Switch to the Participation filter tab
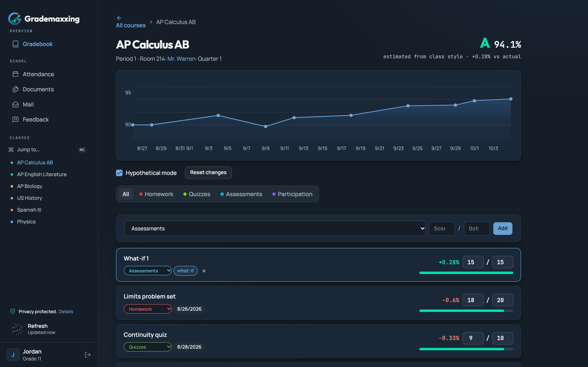588x367 pixels. (x=292, y=194)
